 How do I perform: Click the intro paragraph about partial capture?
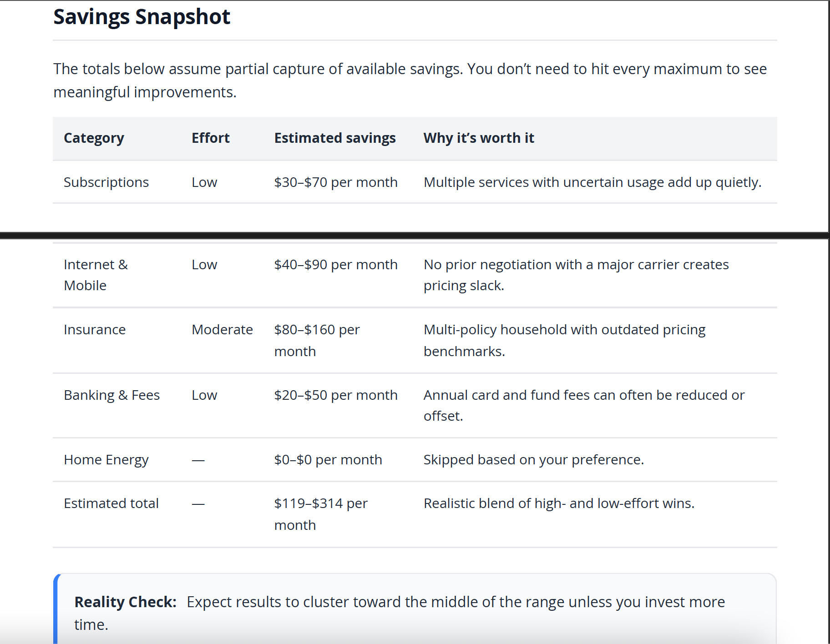point(410,80)
